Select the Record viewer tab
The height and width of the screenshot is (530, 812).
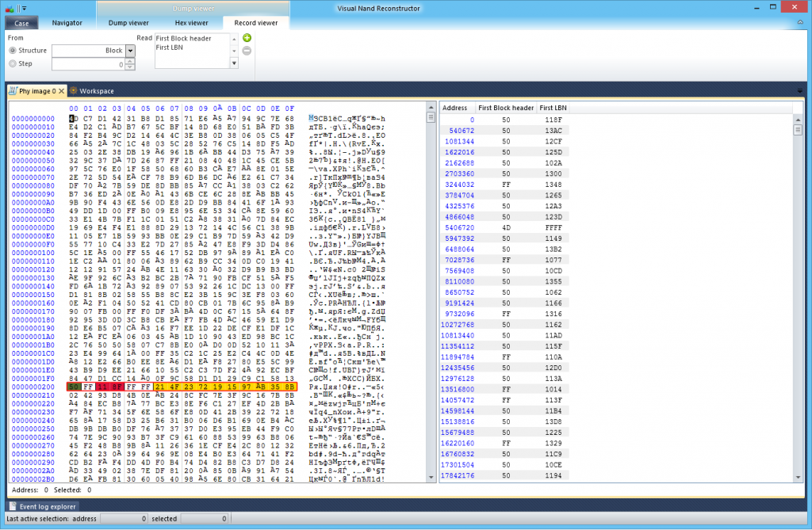(256, 23)
